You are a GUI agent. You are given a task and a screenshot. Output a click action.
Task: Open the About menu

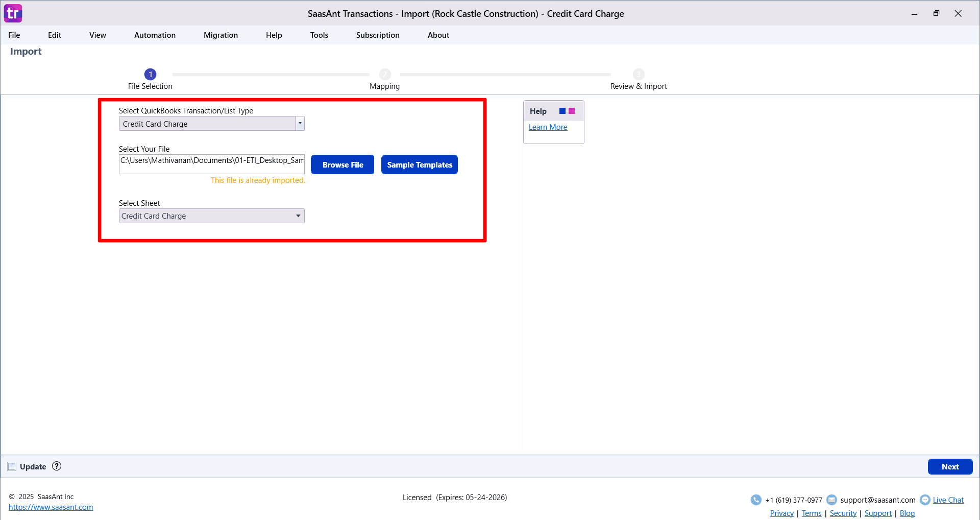click(x=438, y=35)
